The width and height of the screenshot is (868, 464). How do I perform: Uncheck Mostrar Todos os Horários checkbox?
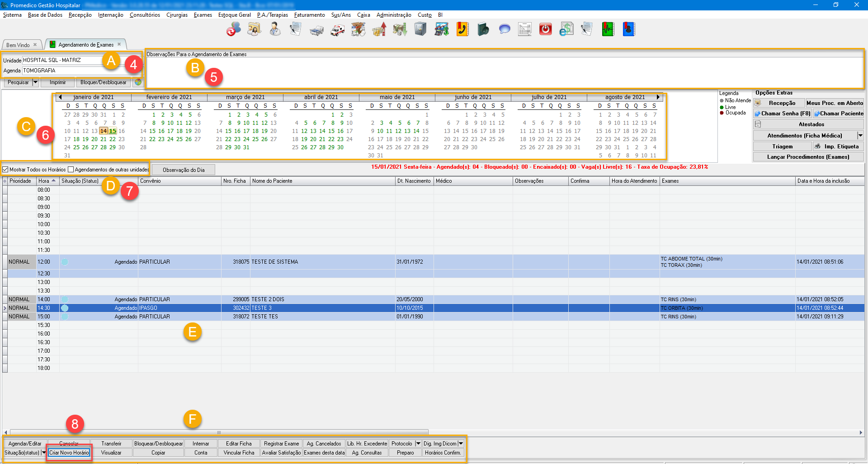coord(5,170)
